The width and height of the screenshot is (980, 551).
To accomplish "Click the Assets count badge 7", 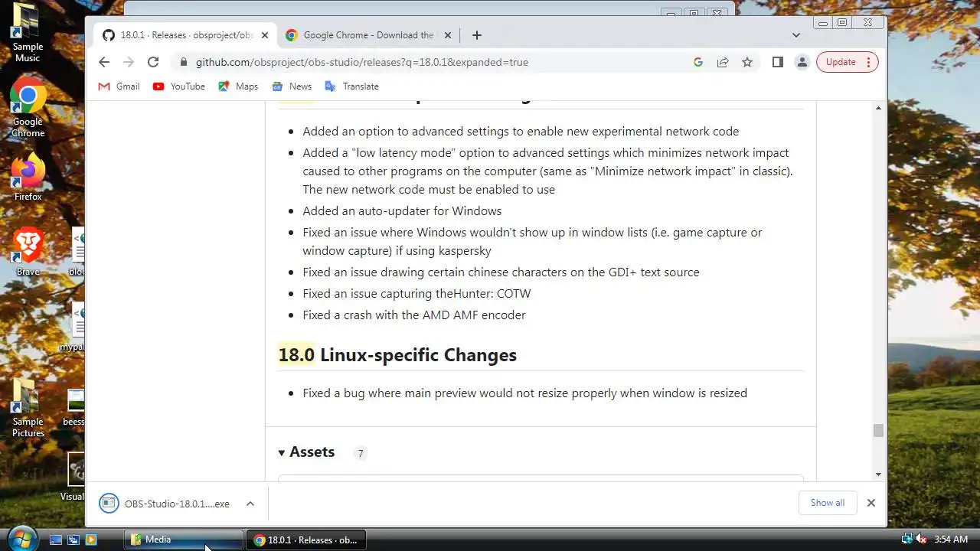I will click(x=361, y=453).
